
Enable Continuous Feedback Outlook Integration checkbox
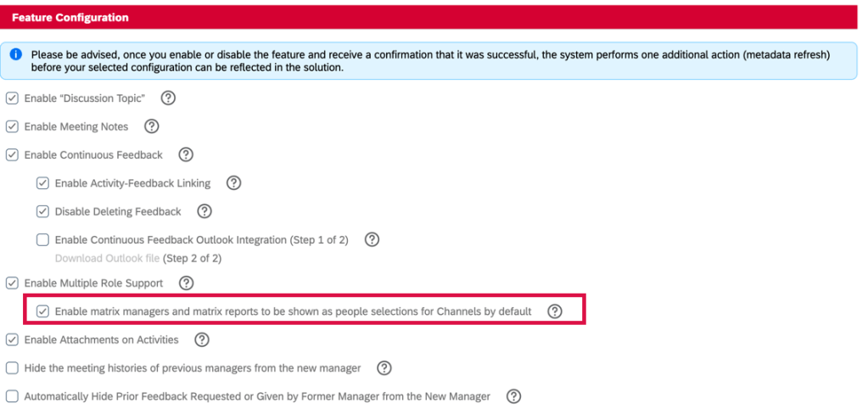[42, 240]
